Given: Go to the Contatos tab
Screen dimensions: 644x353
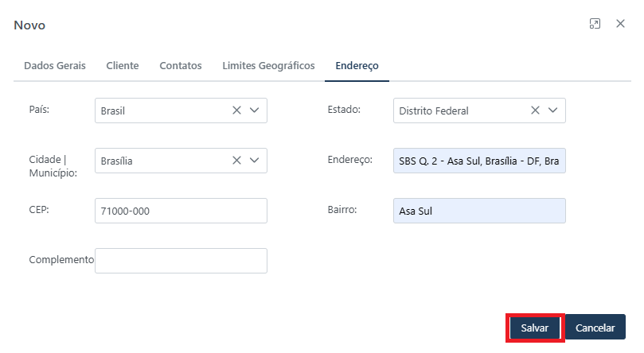Looking at the screenshot, I should click(181, 66).
